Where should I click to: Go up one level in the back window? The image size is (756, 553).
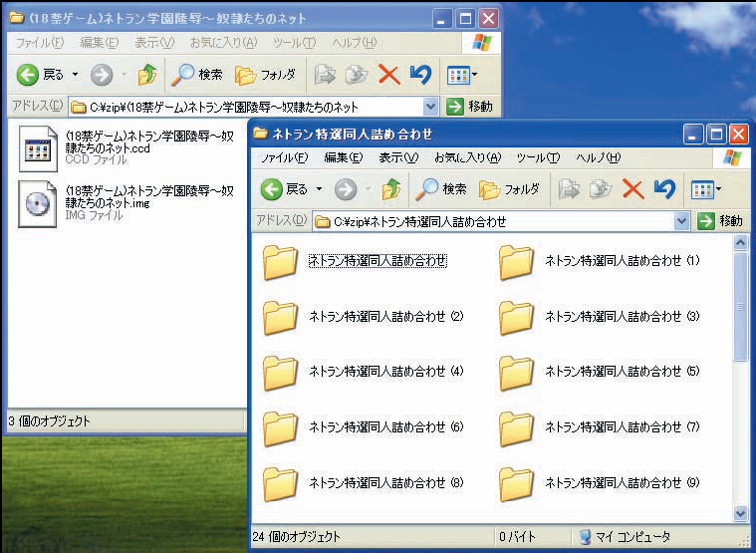click(147, 75)
